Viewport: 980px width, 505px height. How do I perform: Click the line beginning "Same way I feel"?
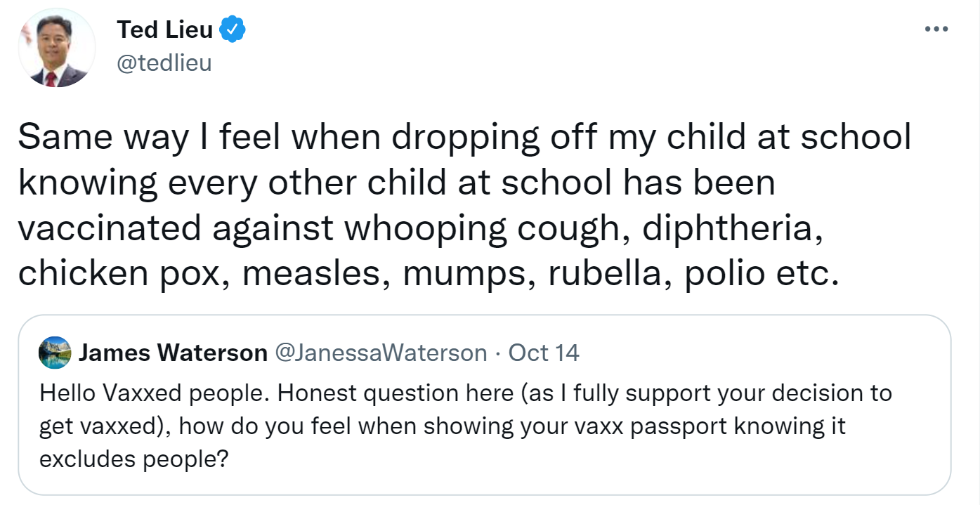pos(464,138)
